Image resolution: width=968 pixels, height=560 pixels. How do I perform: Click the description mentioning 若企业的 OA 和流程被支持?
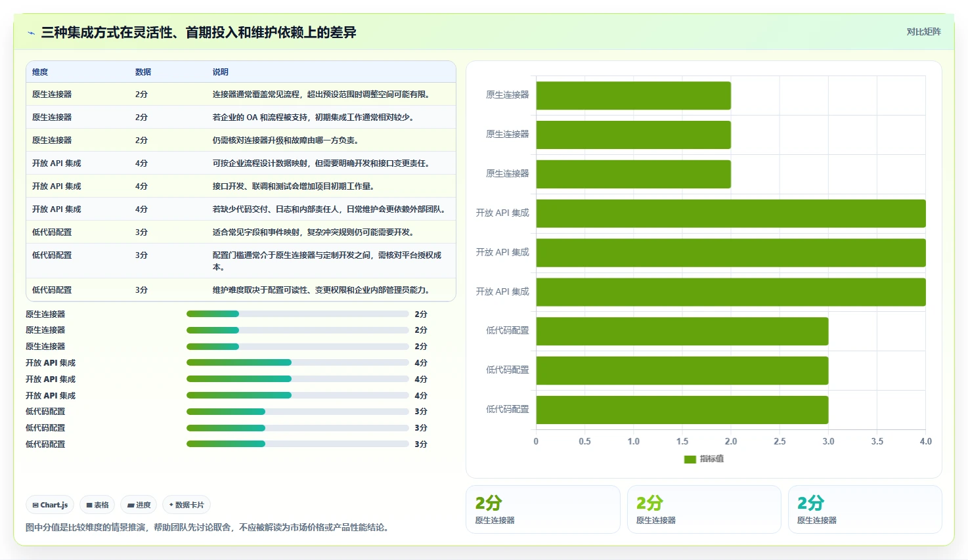313,118
